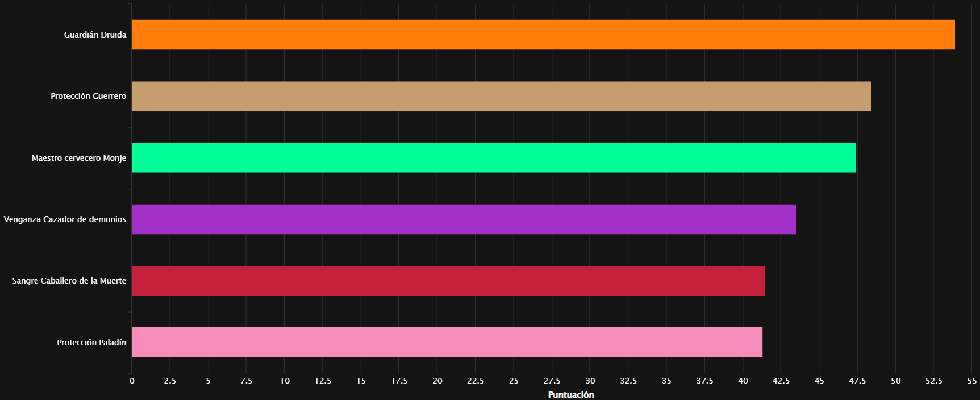Select the 50 tick label on x-axis

click(895, 381)
